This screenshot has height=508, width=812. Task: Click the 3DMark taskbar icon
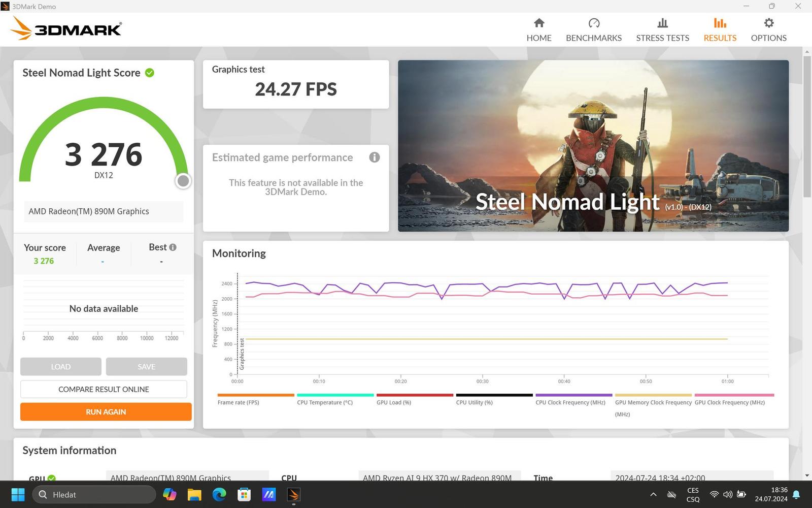point(294,494)
